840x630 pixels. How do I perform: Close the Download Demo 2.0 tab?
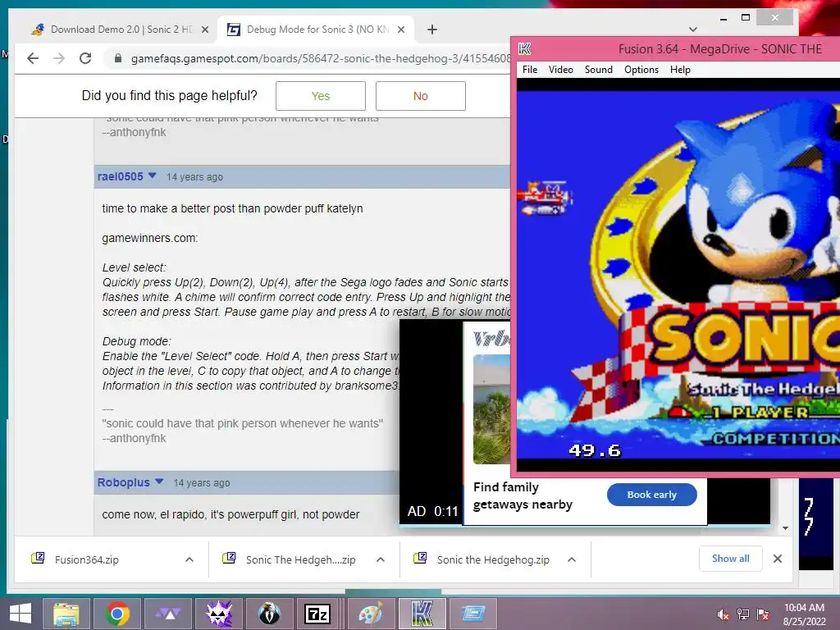(204, 30)
